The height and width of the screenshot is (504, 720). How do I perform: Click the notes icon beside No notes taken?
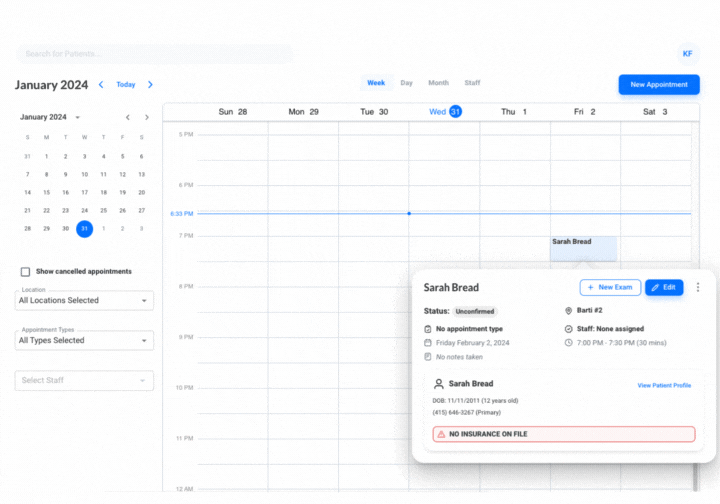point(428,357)
